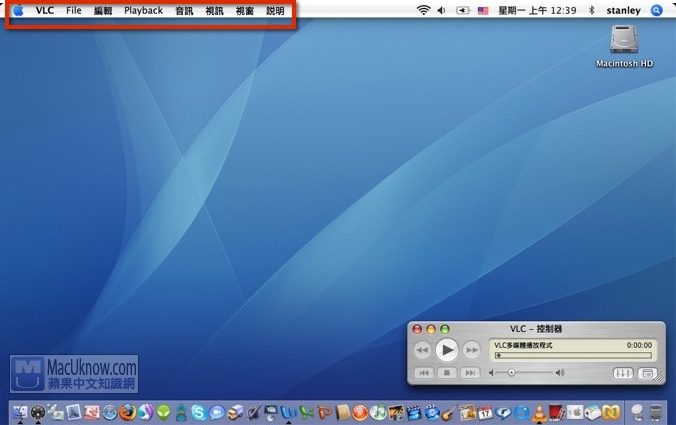Open the US flag input menu
Image resolution: width=676 pixels, height=425 pixels.
coord(483,10)
